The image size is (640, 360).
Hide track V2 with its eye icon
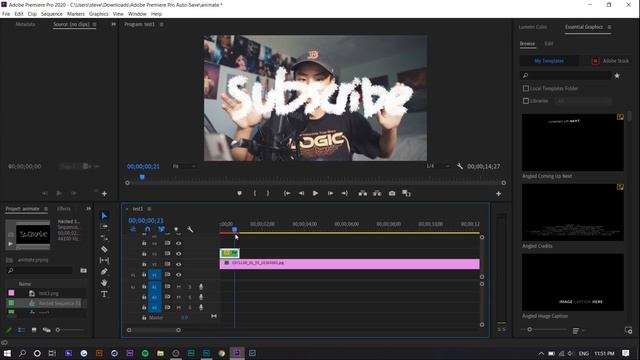[x=178, y=264]
